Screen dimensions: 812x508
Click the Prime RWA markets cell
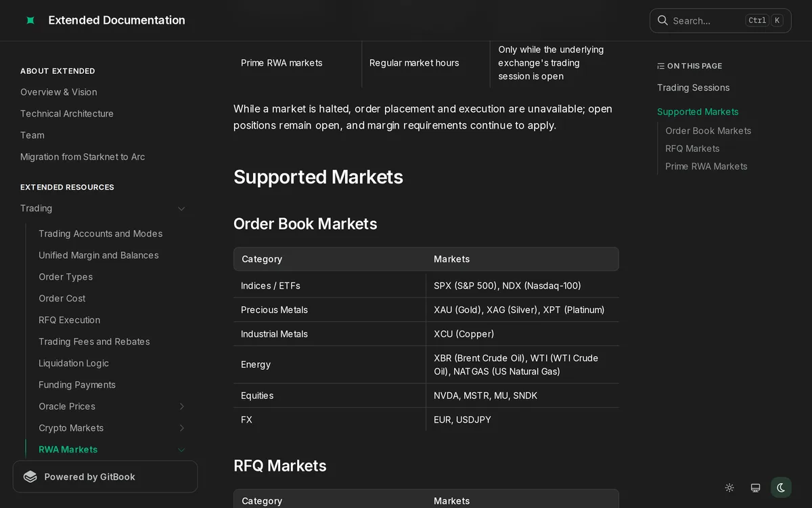pyautogui.click(x=298, y=63)
